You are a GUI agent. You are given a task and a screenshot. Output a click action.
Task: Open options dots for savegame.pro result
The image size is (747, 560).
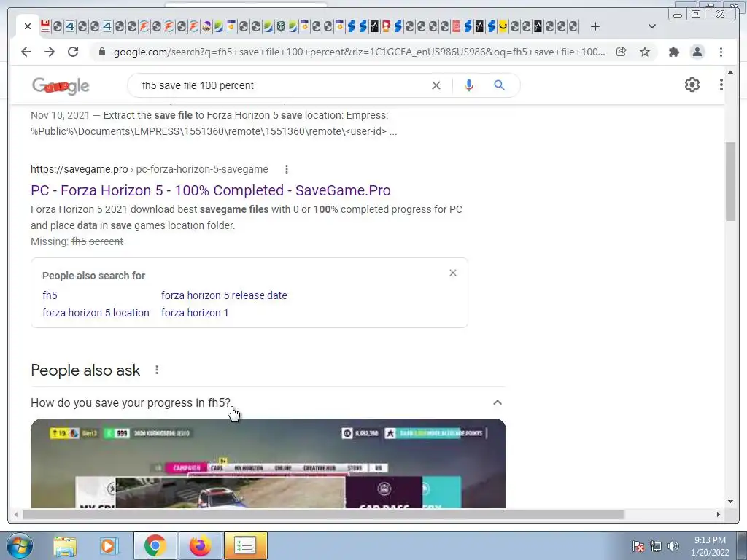point(286,169)
